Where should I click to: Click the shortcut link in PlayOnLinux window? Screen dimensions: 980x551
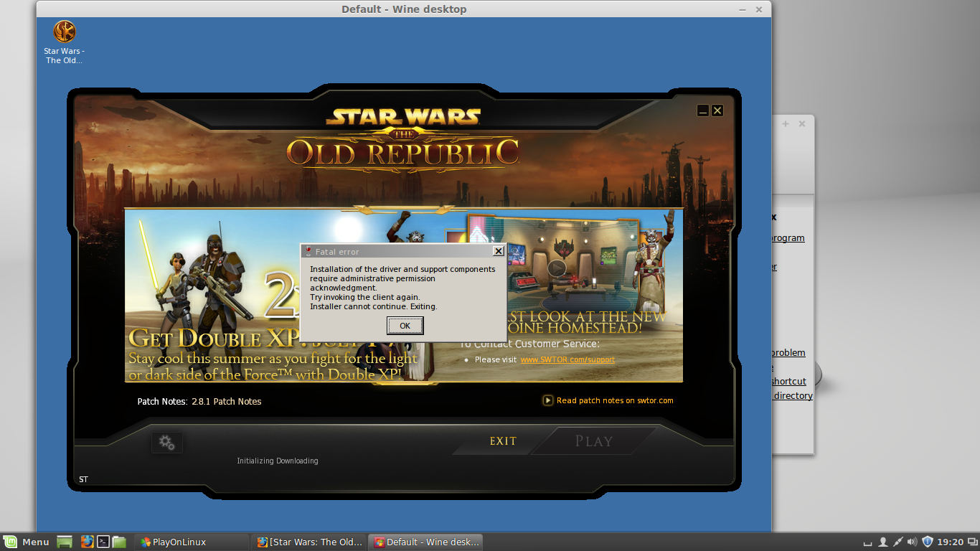tap(788, 381)
